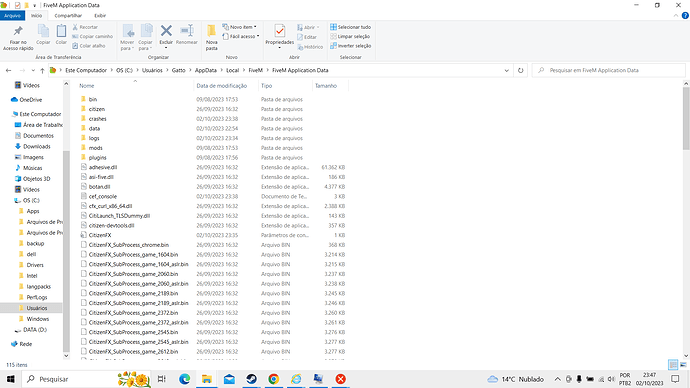Click the Abrir ribbon button

(x=308, y=27)
